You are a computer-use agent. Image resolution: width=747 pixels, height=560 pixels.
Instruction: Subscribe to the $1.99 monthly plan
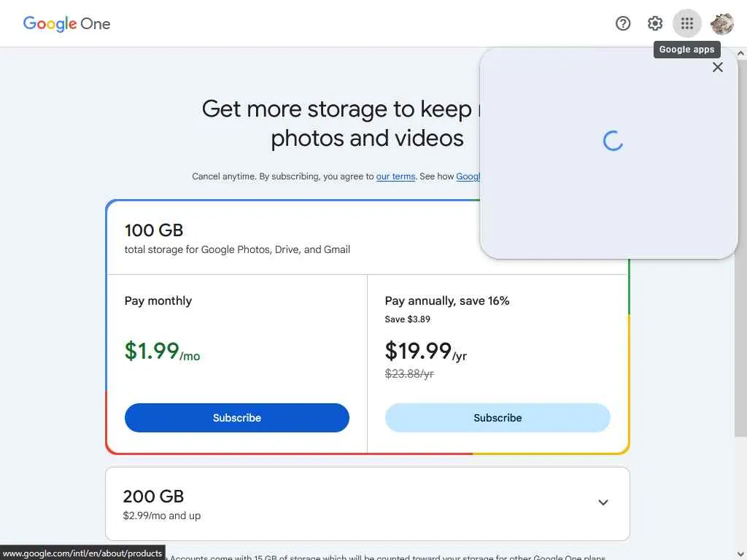(x=237, y=418)
